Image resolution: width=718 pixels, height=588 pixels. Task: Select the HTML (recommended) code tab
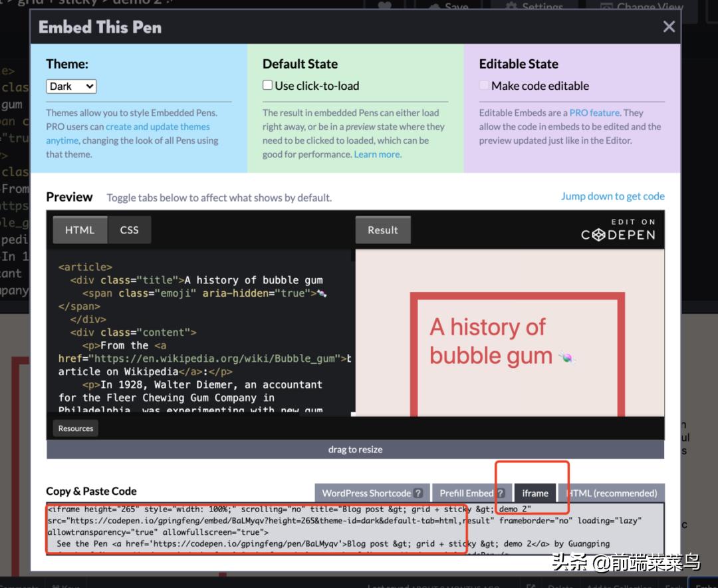tap(612, 493)
